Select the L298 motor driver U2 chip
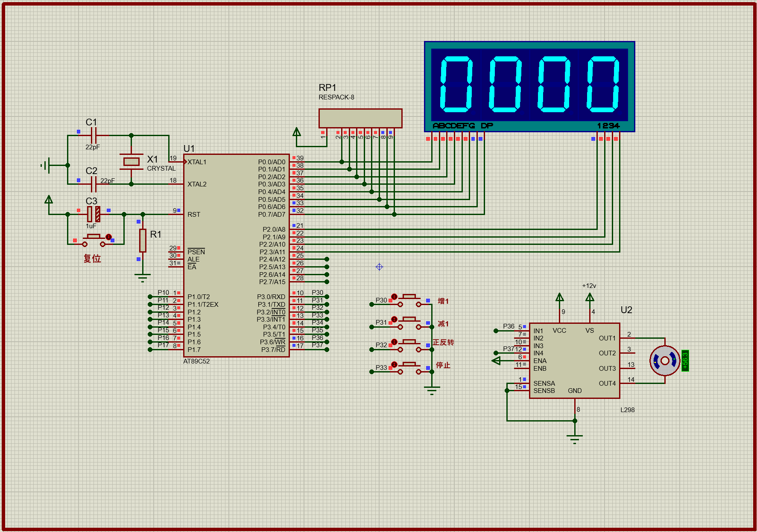Viewport: 757px width, 532px height. [574, 360]
